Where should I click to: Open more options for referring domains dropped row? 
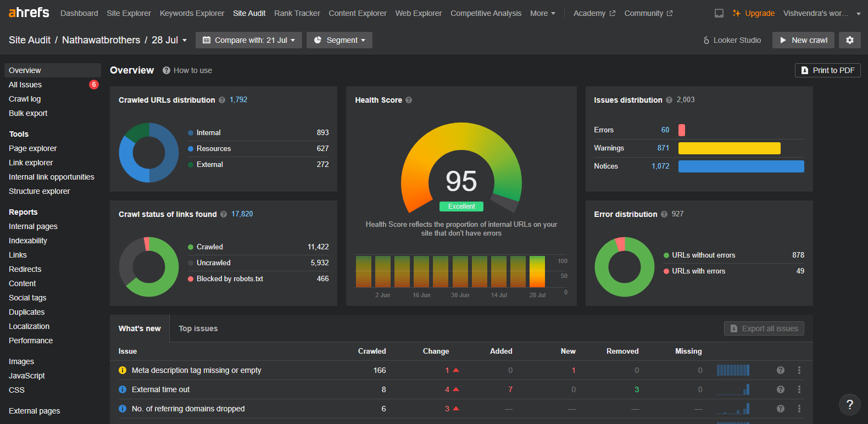point(799,409)
